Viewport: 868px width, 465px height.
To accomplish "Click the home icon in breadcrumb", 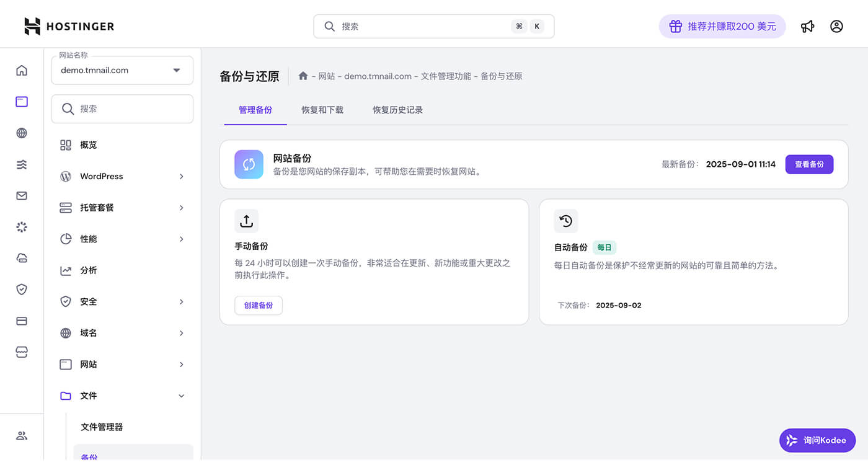I will click(303, 76).
